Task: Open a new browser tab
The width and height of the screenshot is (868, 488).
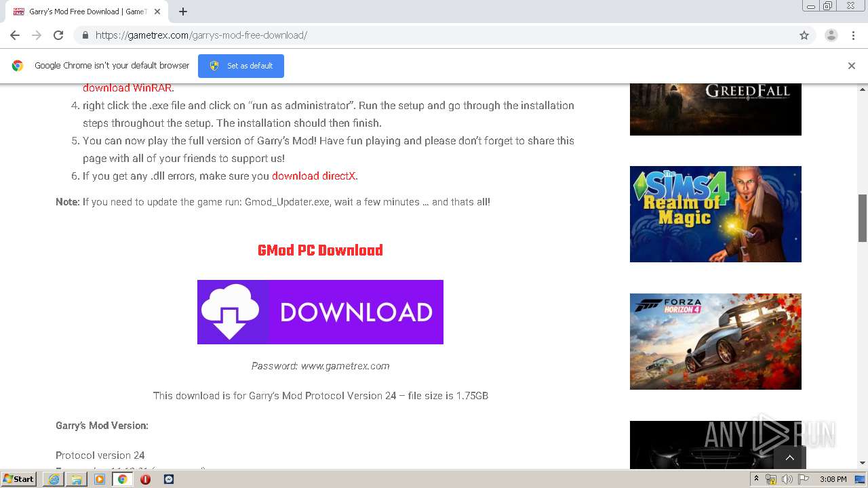Action: click(x=183, y=12)
